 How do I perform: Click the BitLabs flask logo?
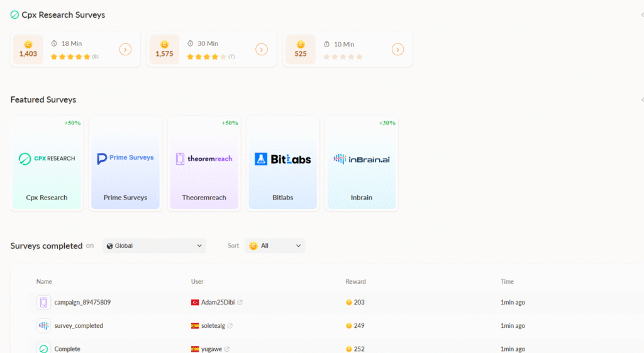tap(261, 159)
